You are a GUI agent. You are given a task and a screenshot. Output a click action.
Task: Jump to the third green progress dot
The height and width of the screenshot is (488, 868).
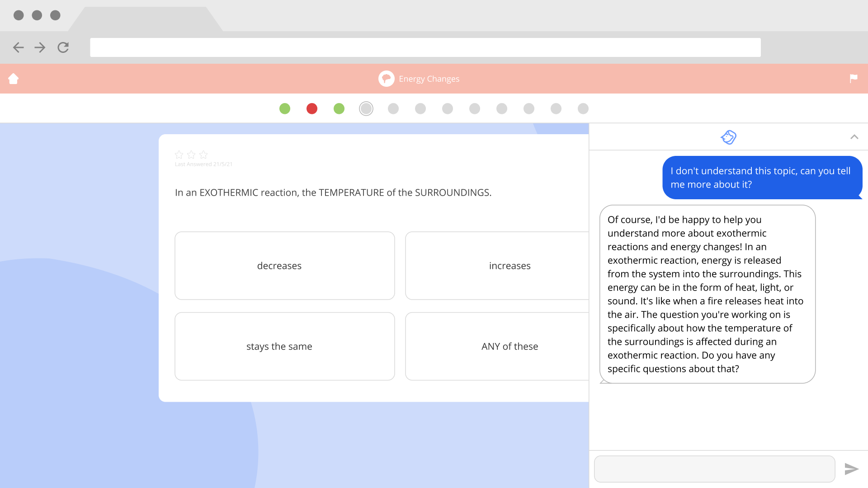(x=339, y=108)
